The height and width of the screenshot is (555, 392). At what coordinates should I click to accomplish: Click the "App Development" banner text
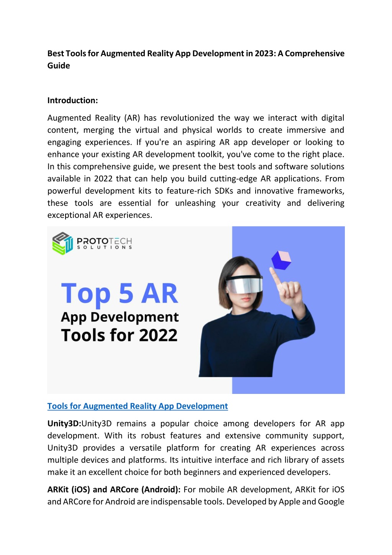[120, 317]
